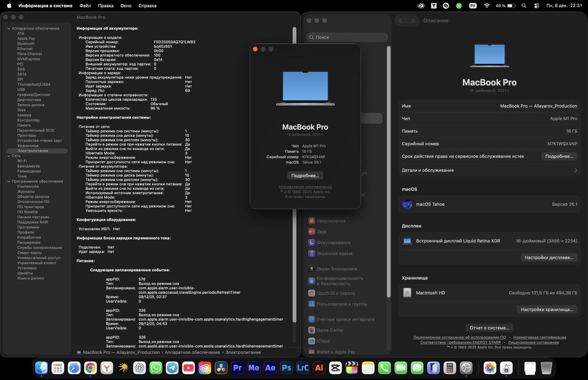Open Photos app from the Dock
Screen dimensions: 588x380
coord(490,368)
